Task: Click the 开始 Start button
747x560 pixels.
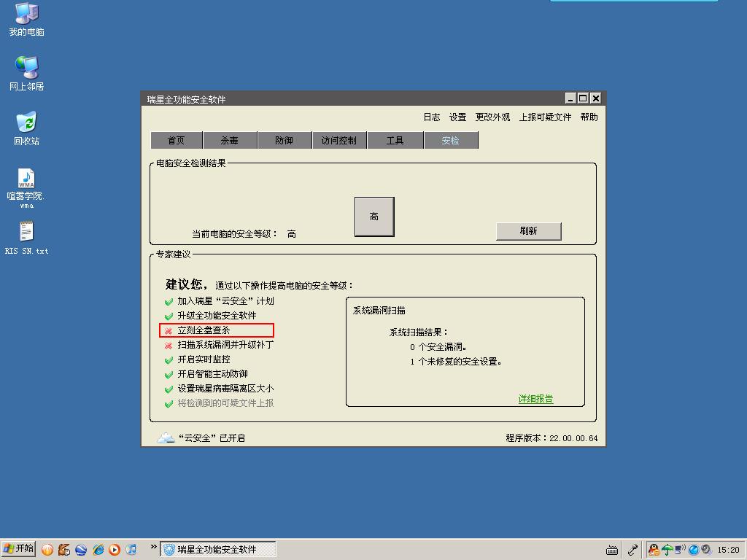Action: (x=18, y=550)
